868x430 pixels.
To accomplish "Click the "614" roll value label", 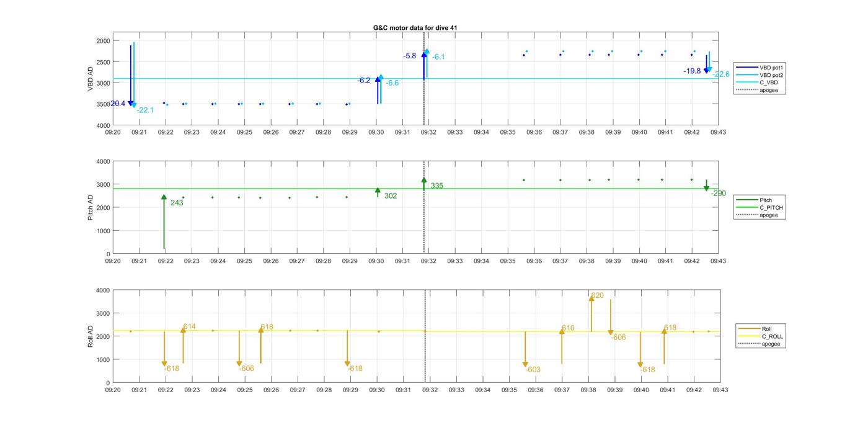I will coord(189,327).
